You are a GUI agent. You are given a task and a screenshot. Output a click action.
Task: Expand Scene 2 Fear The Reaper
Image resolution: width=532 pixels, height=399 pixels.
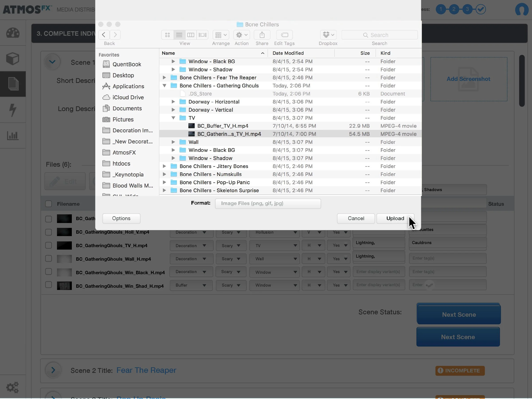coord(53,370)
